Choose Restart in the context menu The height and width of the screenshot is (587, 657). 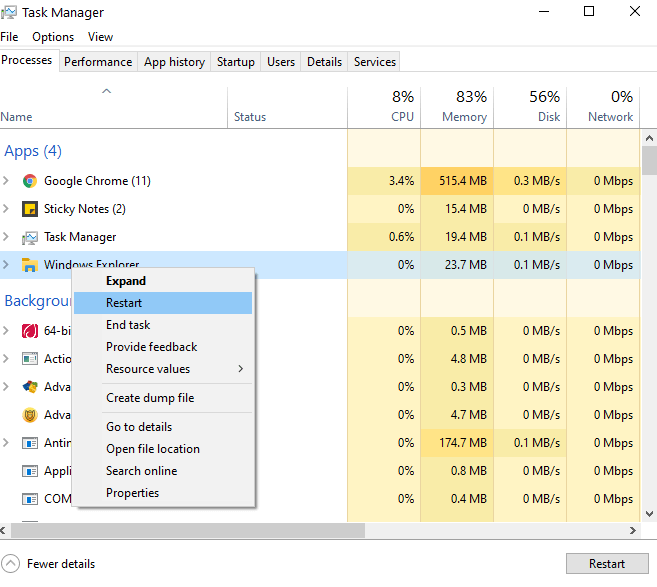(163, 303)
